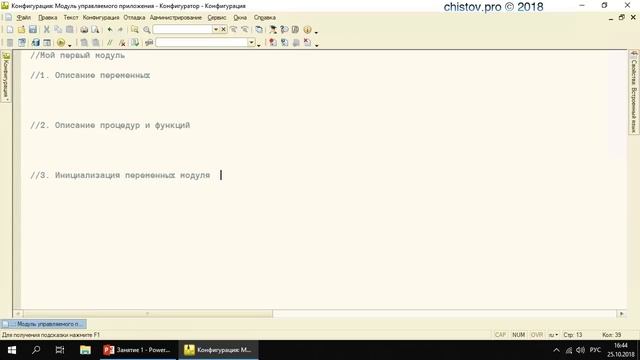The image size is (640, 360).
Task: Open File Explorer from the taskbar
Action: (x=85, y=350)
